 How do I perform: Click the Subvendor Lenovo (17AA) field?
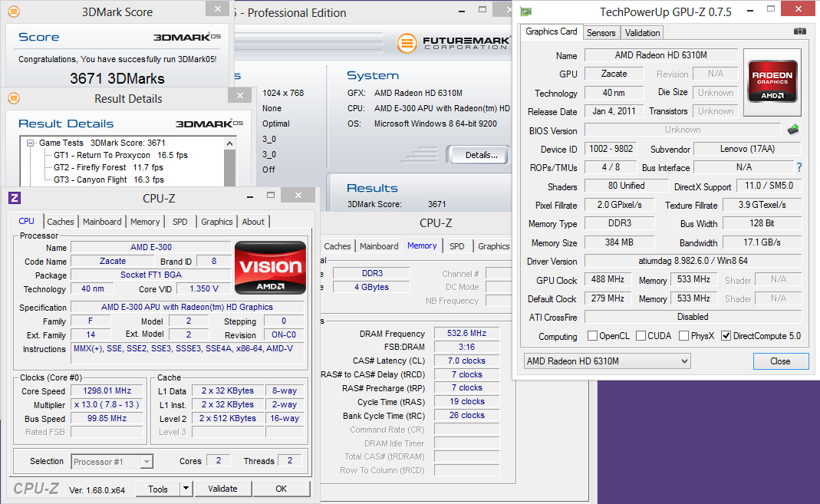pyautogui.click(x=747, y=149)
